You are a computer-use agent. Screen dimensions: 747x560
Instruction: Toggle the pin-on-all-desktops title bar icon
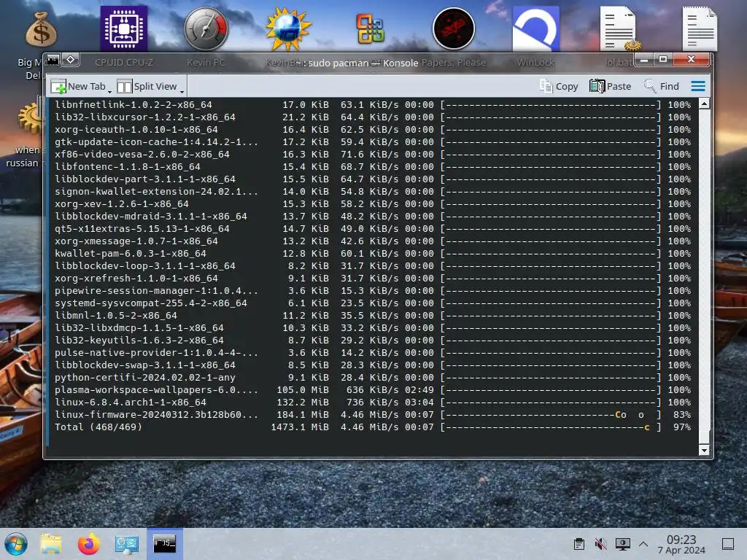coord(71,60)
